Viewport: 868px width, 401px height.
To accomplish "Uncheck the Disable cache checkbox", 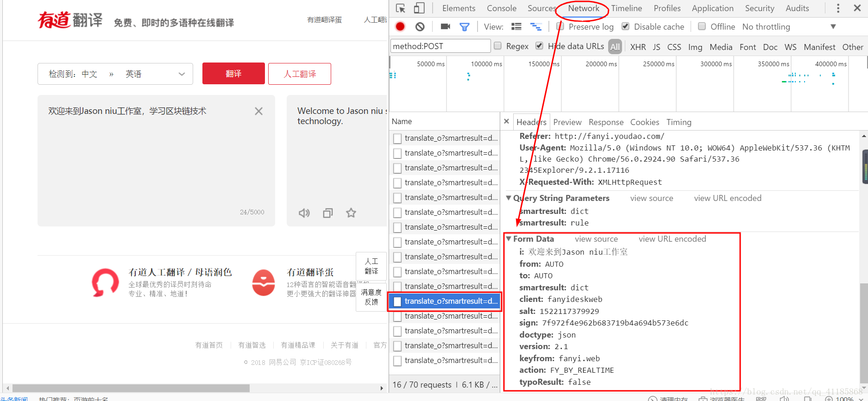I will point(625,26).
